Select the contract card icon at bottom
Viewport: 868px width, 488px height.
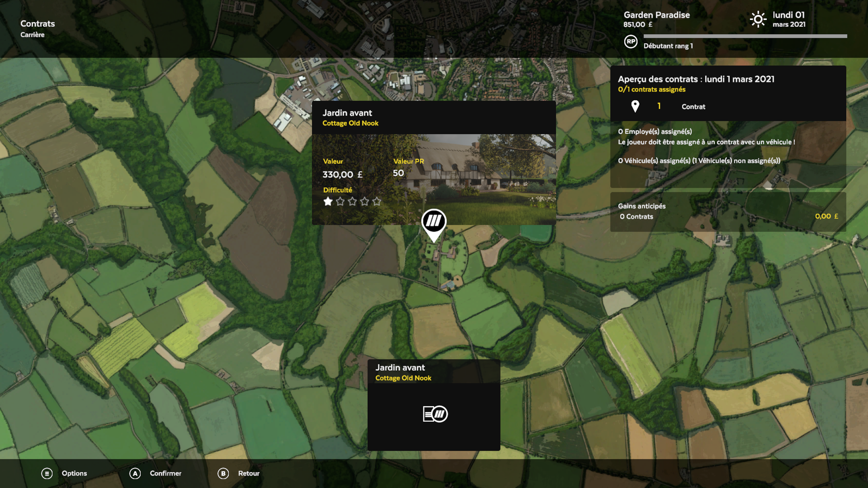(435, 414)
